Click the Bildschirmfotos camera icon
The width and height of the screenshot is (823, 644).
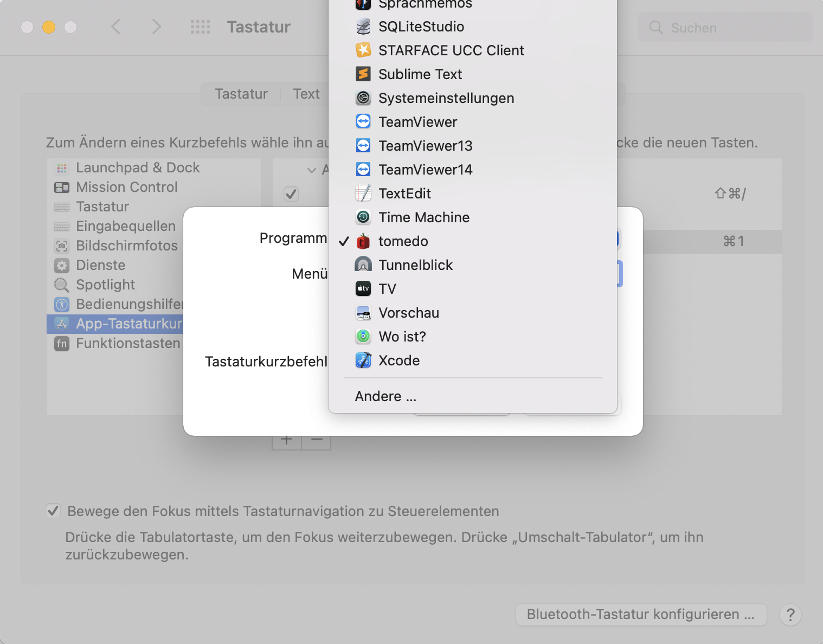[62, 246]
